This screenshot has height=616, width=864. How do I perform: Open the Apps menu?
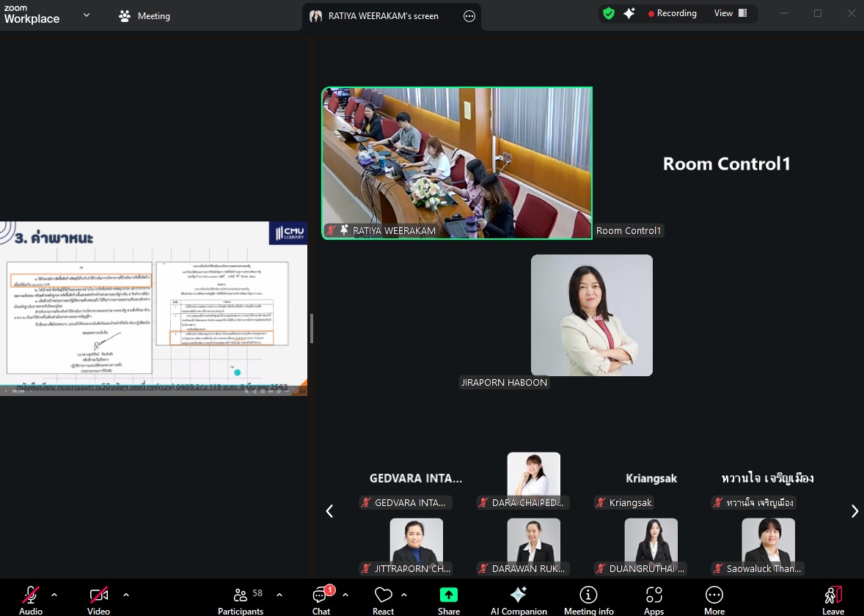point(654,600)
